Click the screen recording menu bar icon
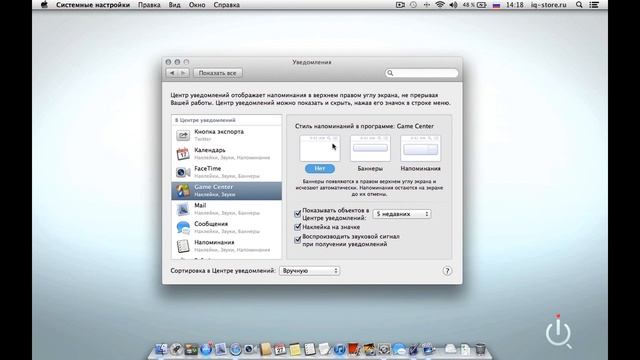Image resolution: width=640 pixels, height=360 pixels. [400, 5]
